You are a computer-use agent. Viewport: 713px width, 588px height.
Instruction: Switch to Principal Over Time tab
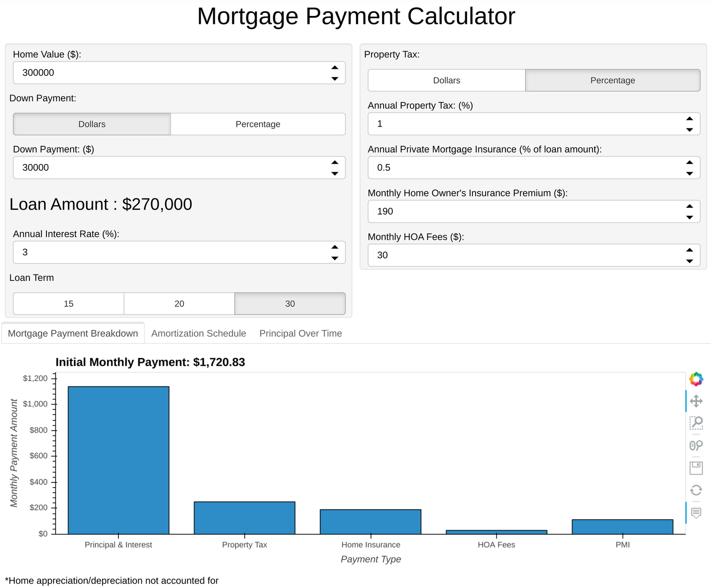click(300, 333)
